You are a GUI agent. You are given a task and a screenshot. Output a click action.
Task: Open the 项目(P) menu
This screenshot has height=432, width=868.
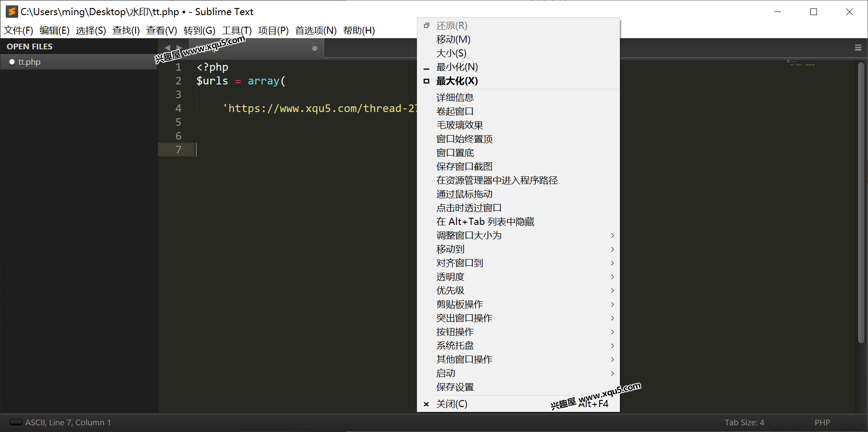273,30
